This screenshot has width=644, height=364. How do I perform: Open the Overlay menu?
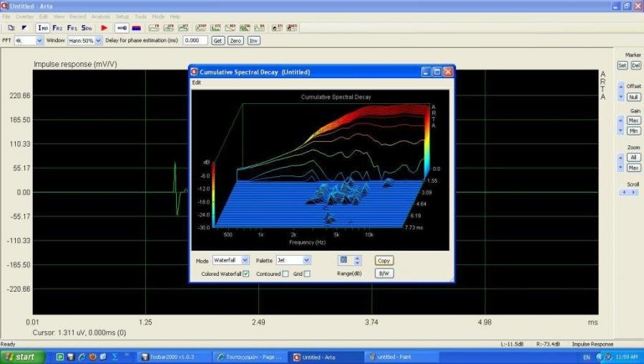click(24, 16)
